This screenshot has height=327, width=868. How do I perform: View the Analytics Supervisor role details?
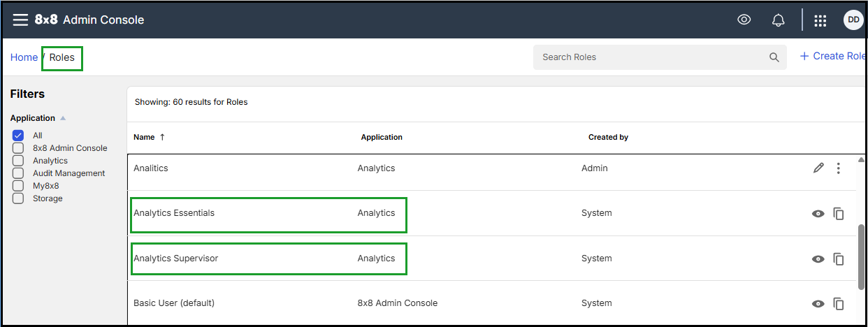[818, 259]
